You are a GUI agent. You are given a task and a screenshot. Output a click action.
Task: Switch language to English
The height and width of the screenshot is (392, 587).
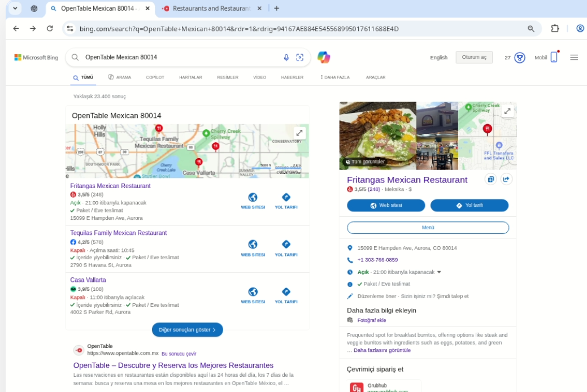[x=438, y=57]
